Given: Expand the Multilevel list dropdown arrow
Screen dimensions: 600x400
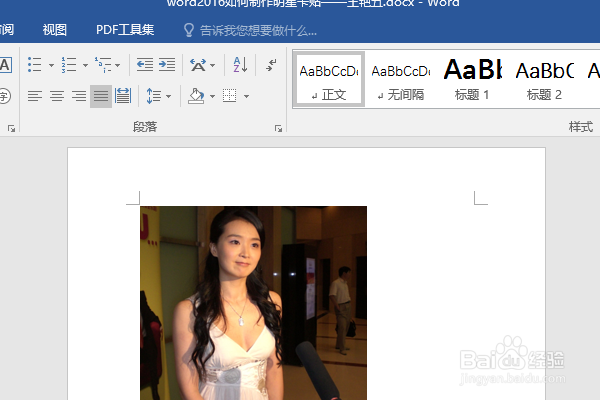Looking at the screenshot, I should click(117, 65).
